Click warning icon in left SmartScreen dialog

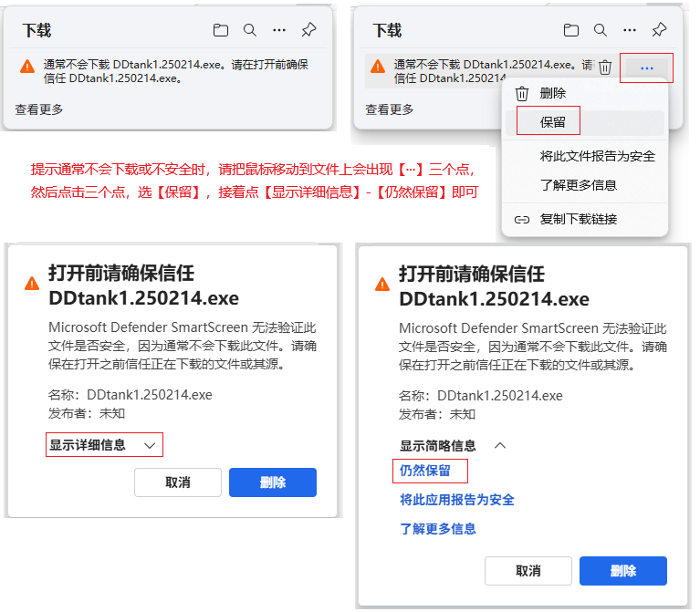pyautogui.click(x=32, y=284)
